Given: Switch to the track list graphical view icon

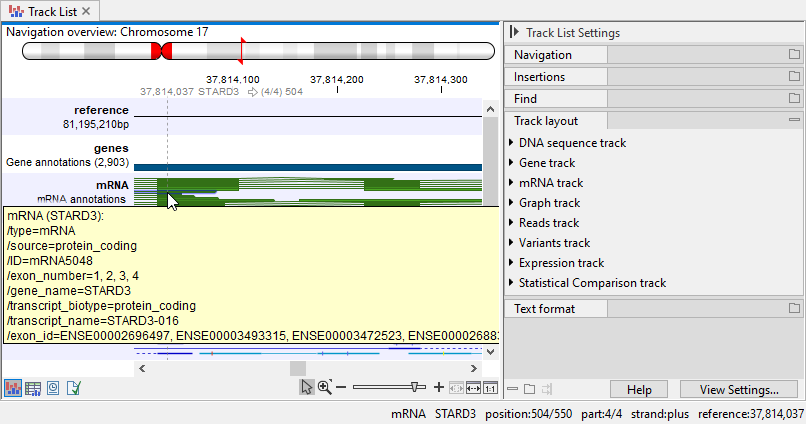Looking at the screenshot, I should (x=14, y=388).
